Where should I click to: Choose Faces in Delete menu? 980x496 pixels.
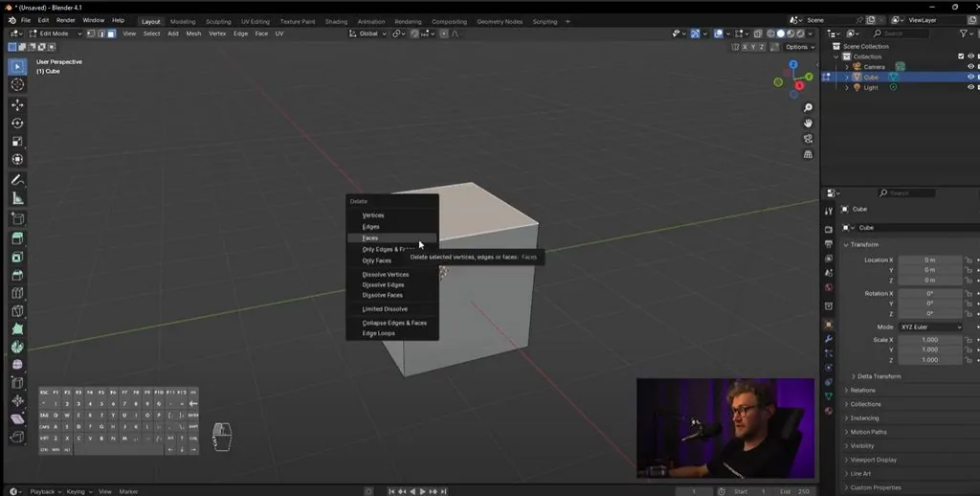point(392,238)
